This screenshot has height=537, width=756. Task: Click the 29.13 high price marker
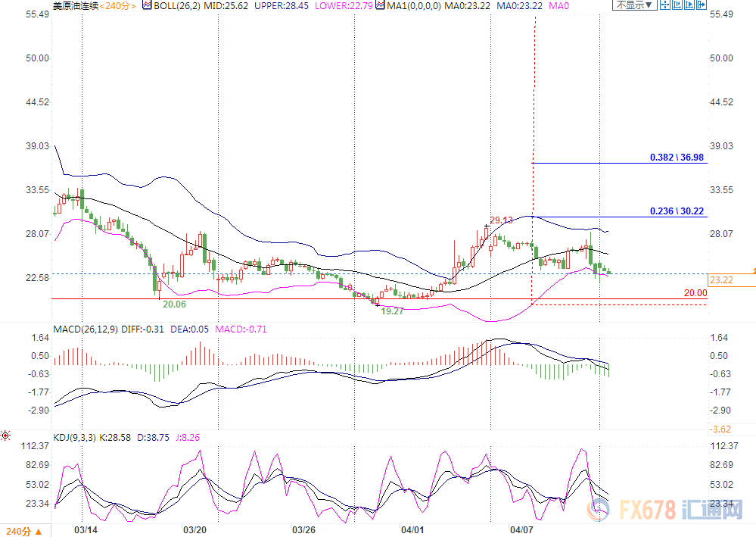coord(501,220)
